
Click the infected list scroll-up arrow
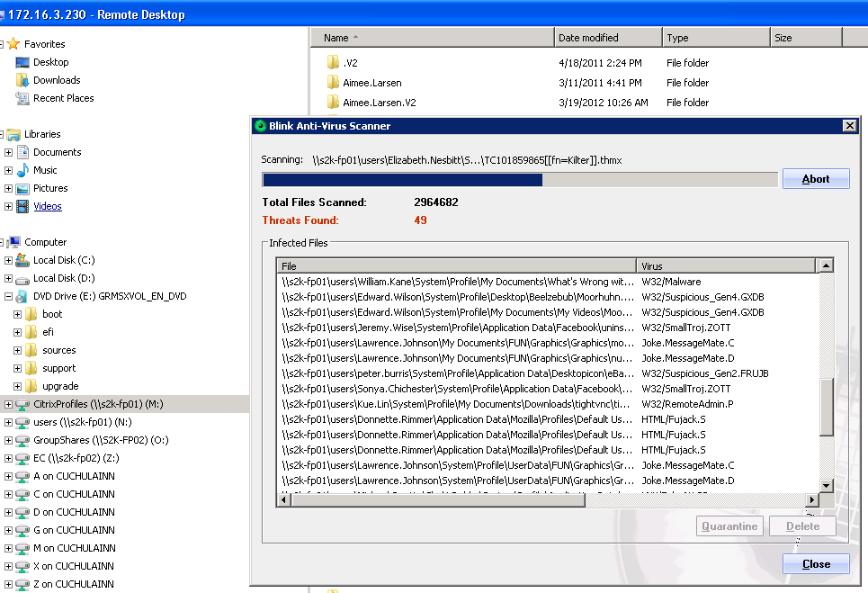[x=826, y=265]
